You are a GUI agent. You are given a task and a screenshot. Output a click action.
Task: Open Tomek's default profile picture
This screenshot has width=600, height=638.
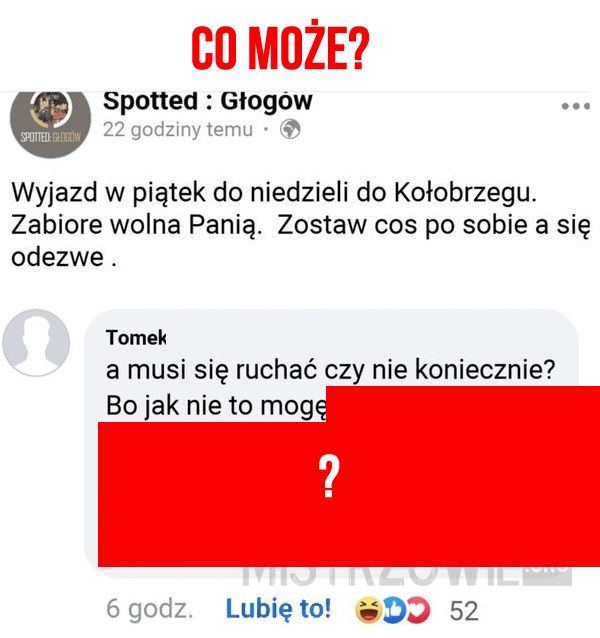[36, 343]
